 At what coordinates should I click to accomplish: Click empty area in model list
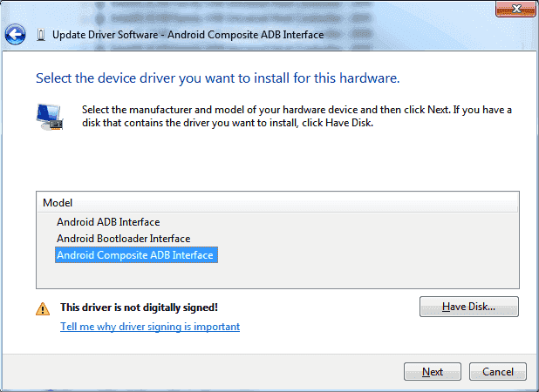(x=277, y=275)
